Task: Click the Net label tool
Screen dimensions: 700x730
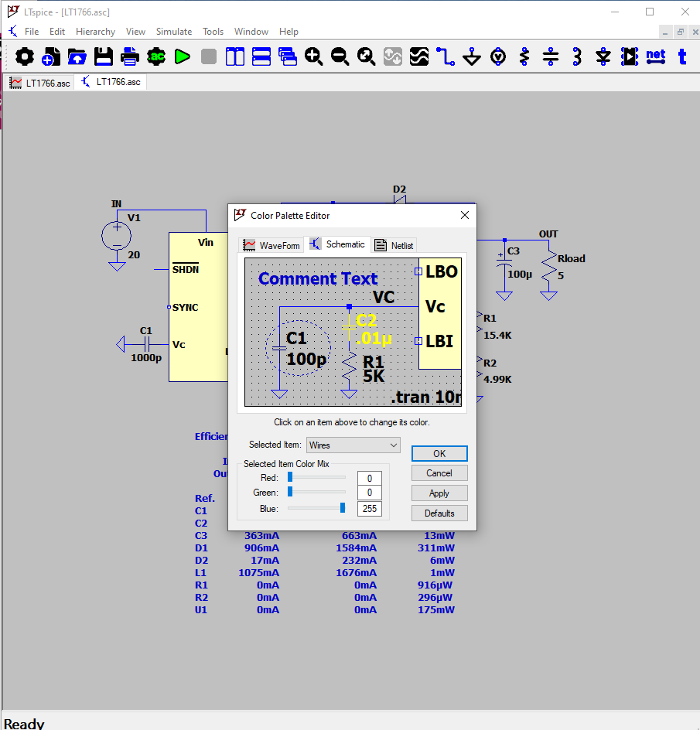Action: coord(656,56)
